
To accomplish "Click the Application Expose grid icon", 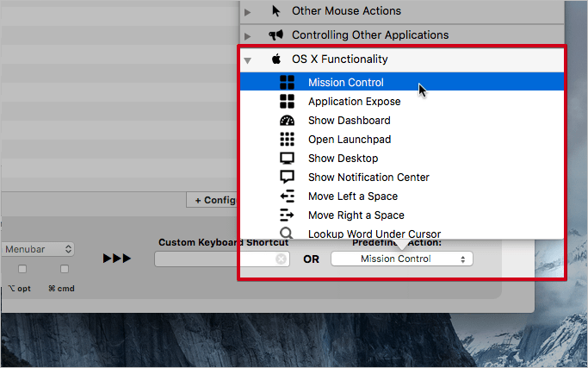I will point(287,102).
